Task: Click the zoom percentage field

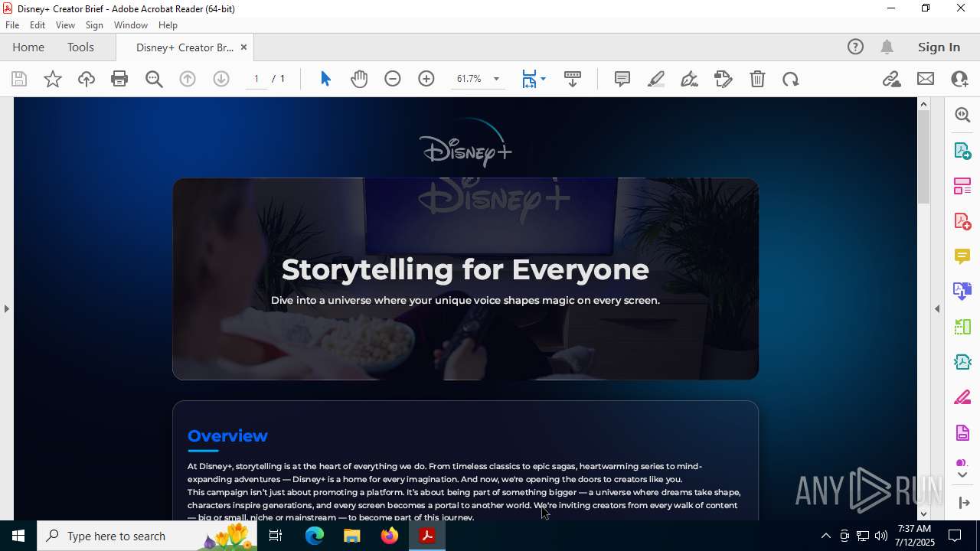Action: [469, 79]
